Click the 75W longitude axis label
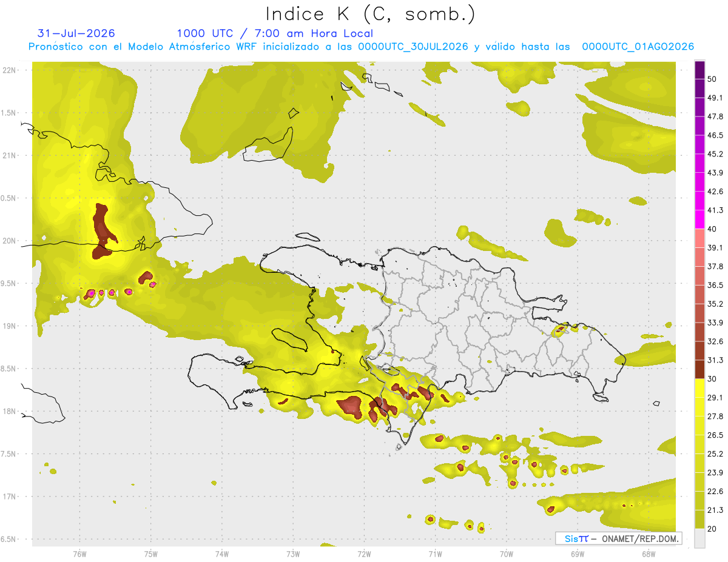 coord(151,554)
